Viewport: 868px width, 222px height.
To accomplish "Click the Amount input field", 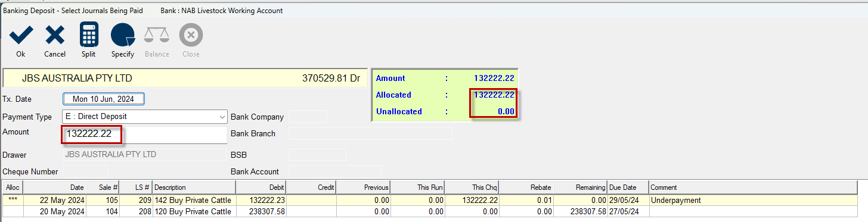I will 145,135.
